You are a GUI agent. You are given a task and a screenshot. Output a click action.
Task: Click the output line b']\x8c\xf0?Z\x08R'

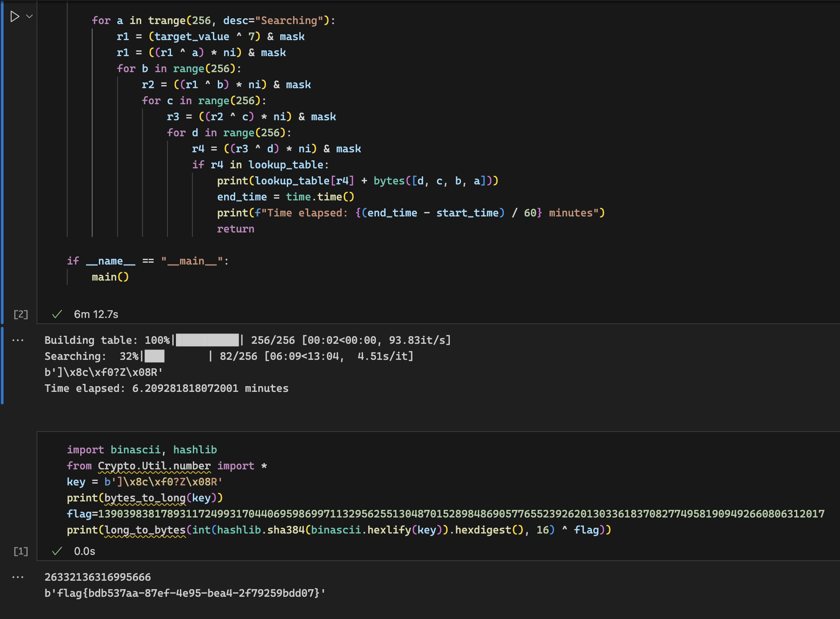click(x=103, y=372)
